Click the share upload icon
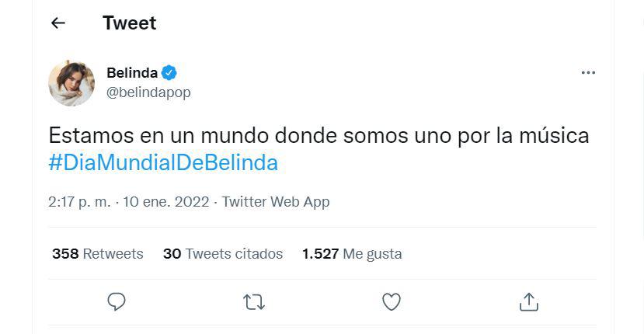Image resolution: width=644 pixels, height=334 pixels. click(x=529, y=301)
